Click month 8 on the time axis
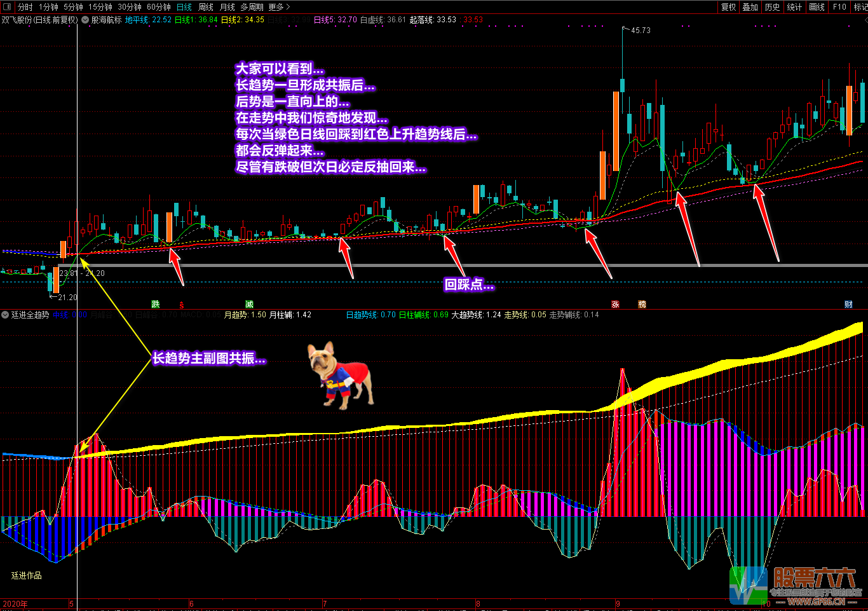The width and height of the screenshot is (868, 611). (478, 604)
